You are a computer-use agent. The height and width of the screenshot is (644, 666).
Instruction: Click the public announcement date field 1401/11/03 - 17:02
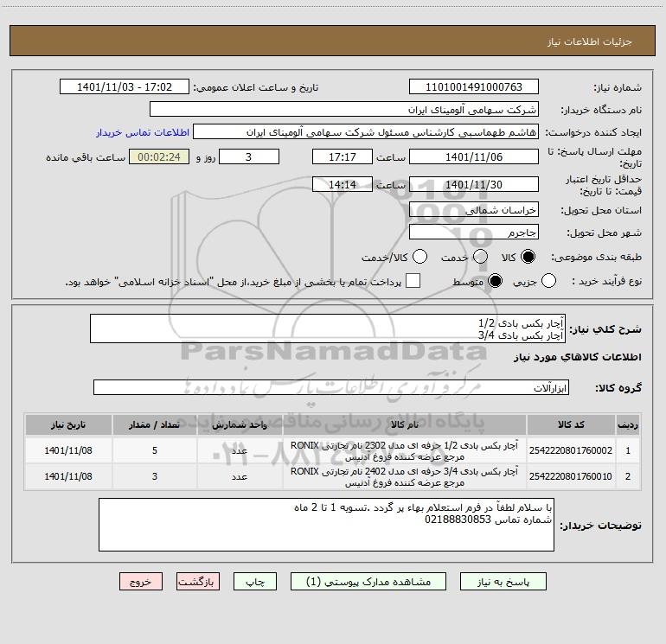pos(125,86)
